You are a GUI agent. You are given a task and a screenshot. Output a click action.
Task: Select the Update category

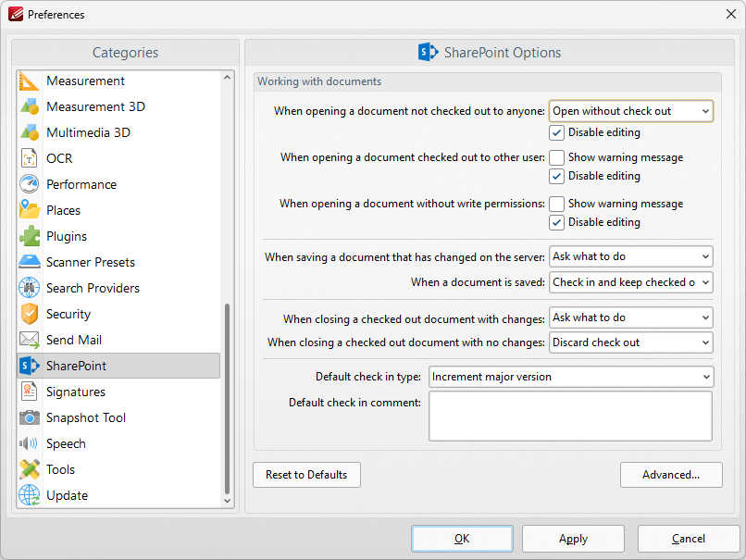coord(119,495)
